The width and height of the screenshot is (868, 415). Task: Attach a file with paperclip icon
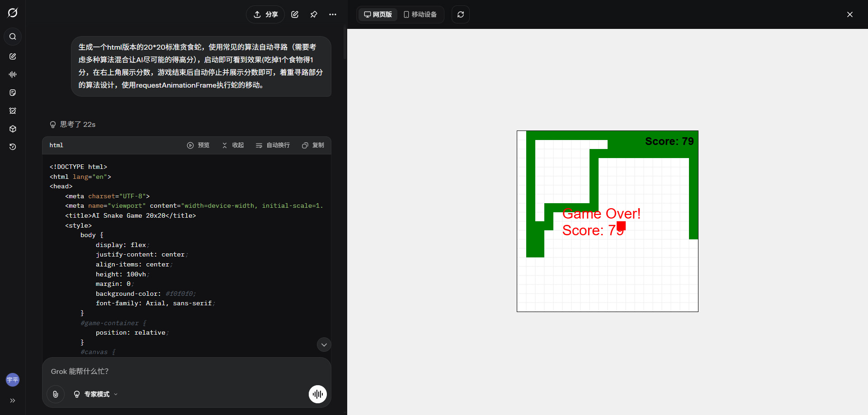(x=56, y=394)
